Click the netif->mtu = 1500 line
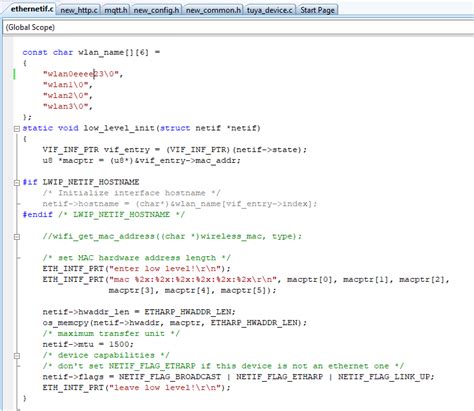The image size is (474, 411). (x=88, y=344)
